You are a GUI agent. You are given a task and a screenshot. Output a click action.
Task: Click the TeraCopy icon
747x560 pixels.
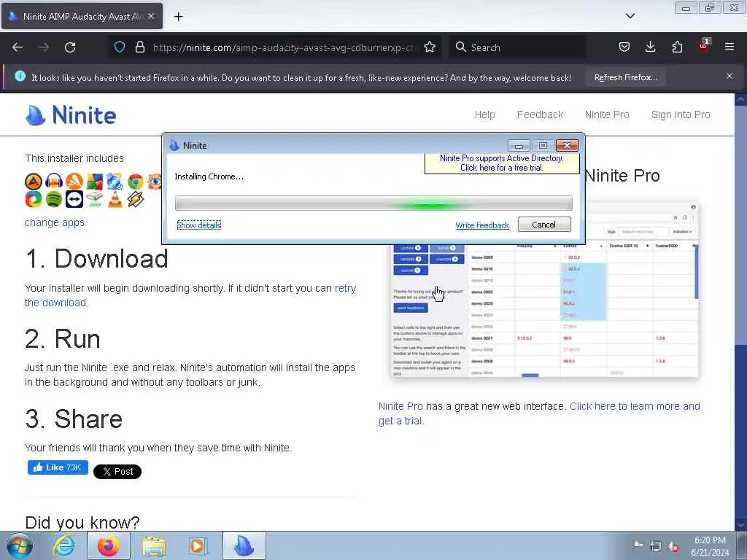95,199
